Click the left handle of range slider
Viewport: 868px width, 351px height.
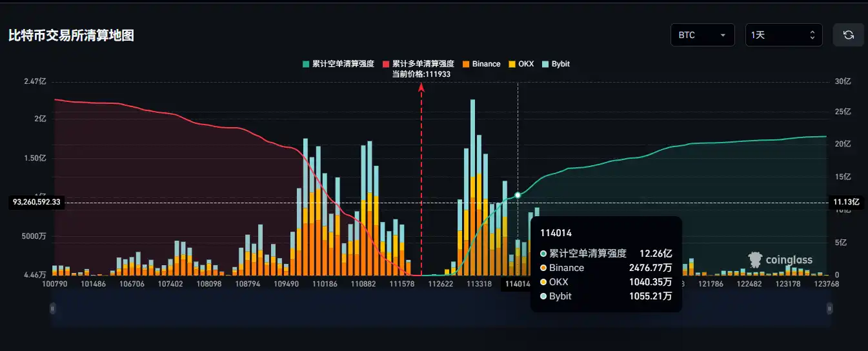(x=52, y=309)
